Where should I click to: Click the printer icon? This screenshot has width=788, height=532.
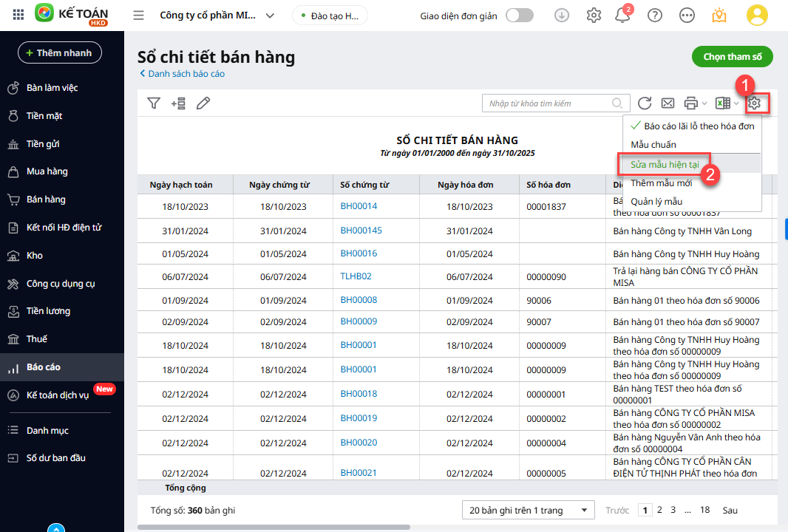[691, 103]
